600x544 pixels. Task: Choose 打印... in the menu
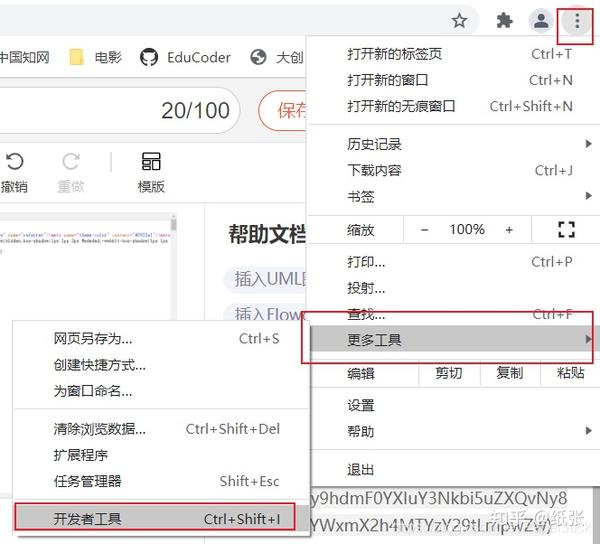(453, 262)
